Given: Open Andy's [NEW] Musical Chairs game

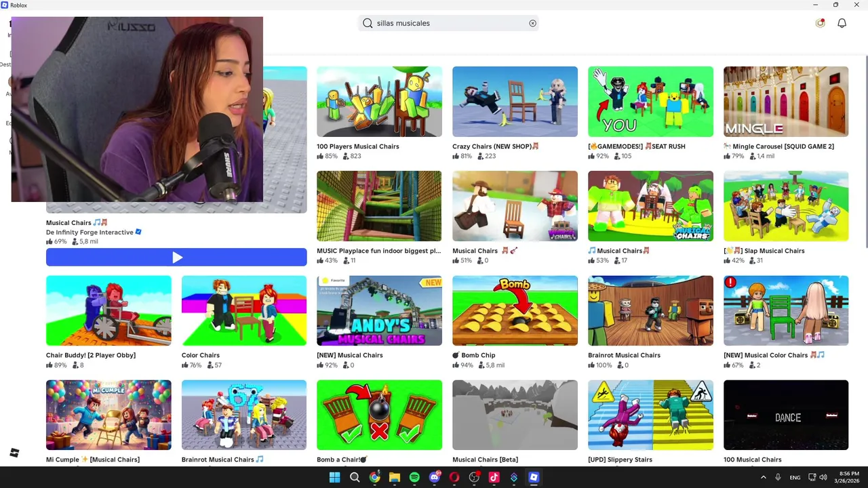Looking at the screenshot, I should pos(379,310).
